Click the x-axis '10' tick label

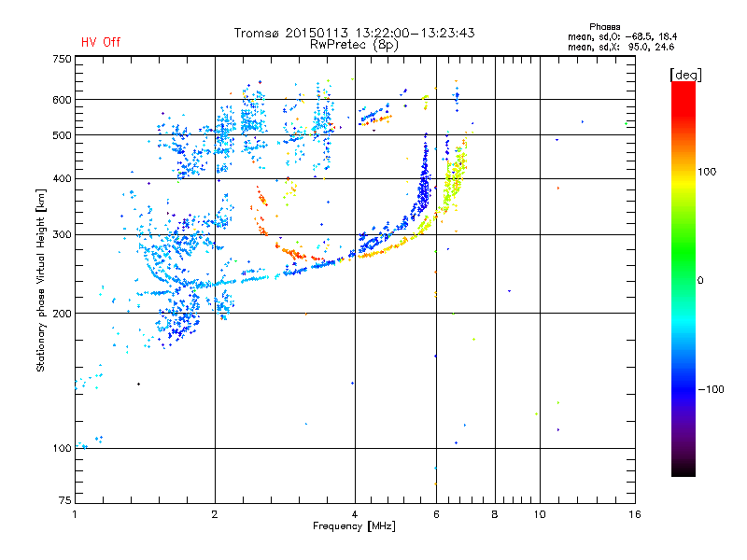point(540,514)
